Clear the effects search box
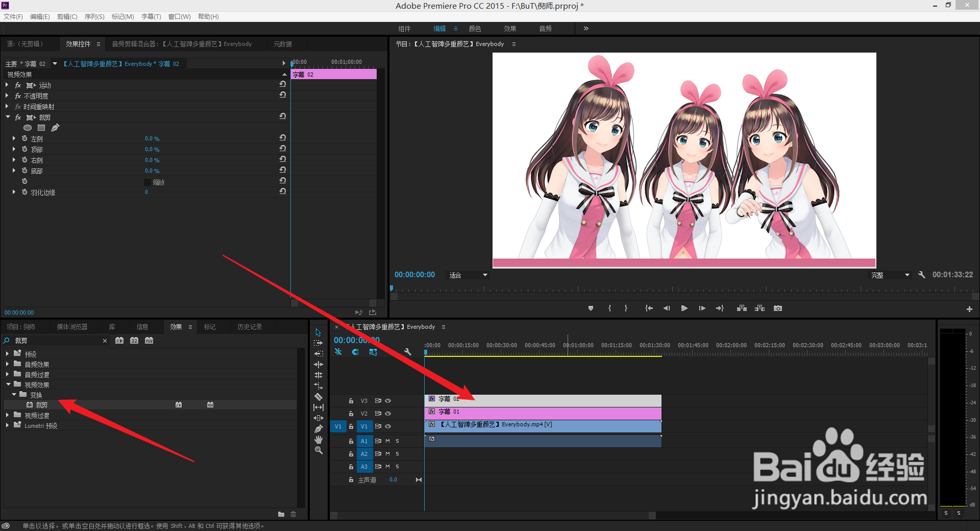 (105, 341)
